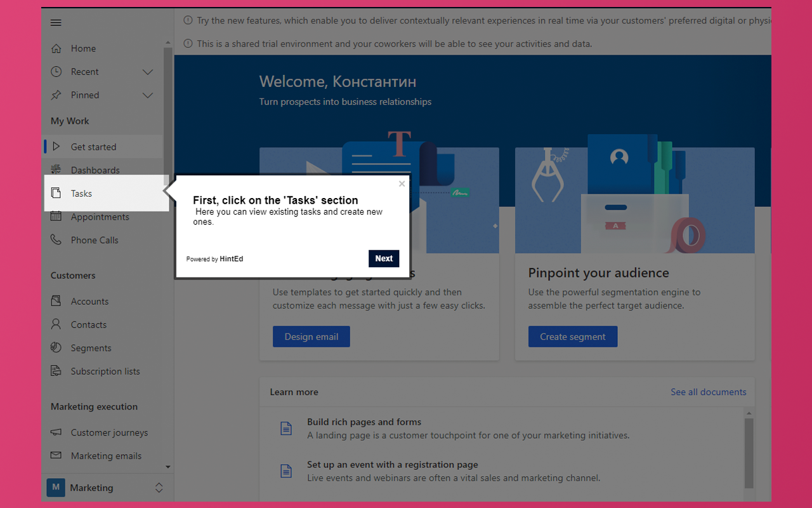Click the Segments pie icon

(x=56, y=348)
